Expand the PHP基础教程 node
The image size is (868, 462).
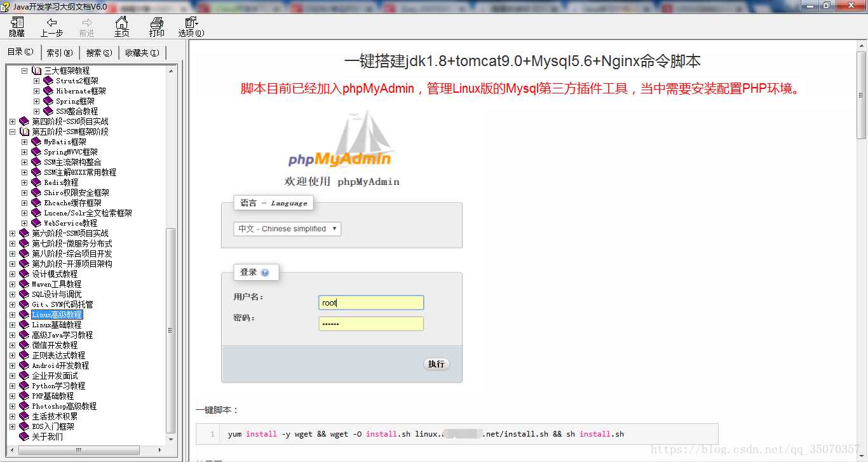point(13,396)
